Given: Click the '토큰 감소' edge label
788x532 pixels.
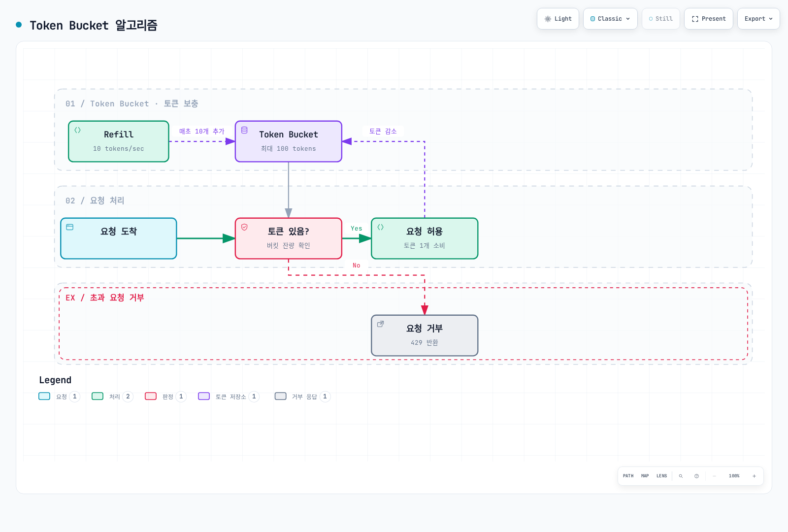Looking at the screenshot, I should pos(383,132).
